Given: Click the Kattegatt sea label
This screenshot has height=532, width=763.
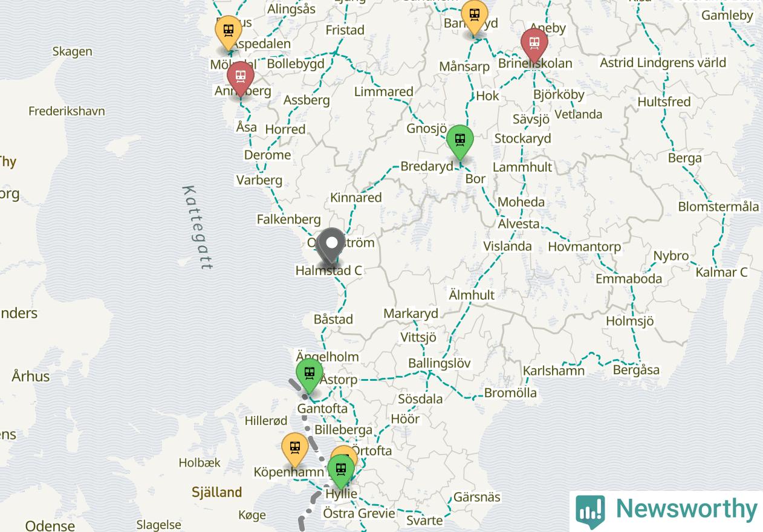Looking at the screenshot, I should click(198, 227).
